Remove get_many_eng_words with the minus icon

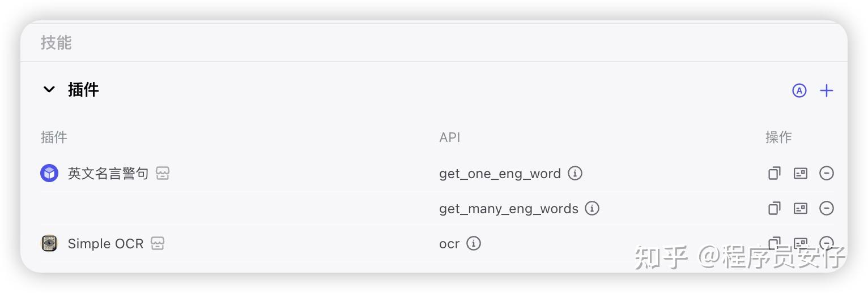coord(827,208)
